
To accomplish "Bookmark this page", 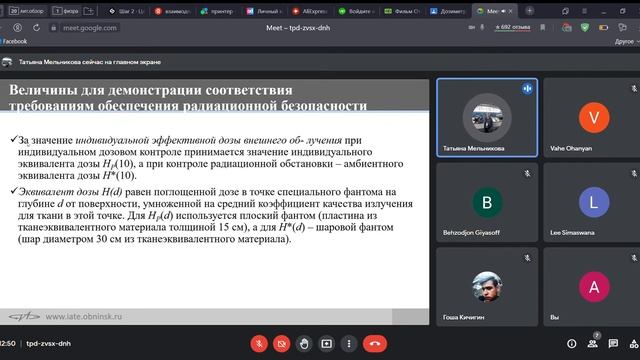I will tap(542, 28).
